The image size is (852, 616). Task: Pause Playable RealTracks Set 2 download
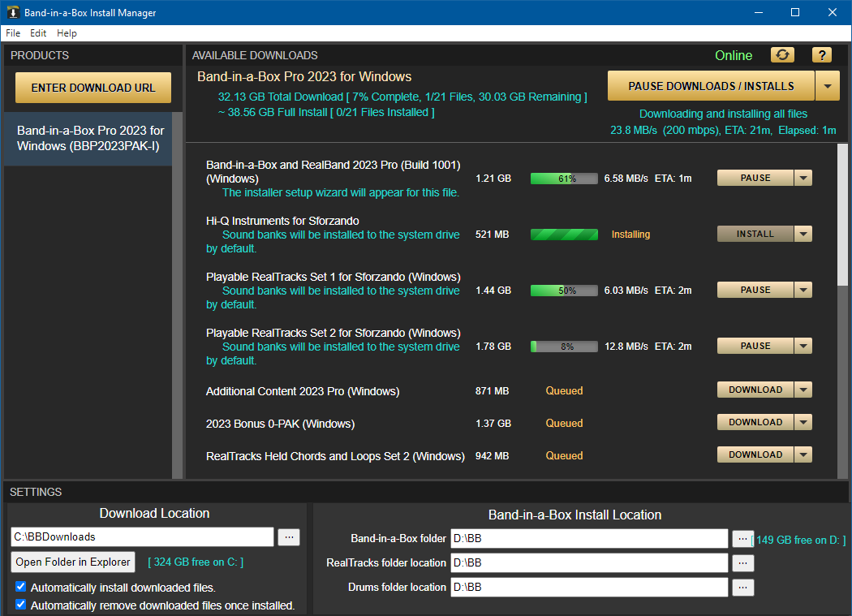[x=755, y=346]
